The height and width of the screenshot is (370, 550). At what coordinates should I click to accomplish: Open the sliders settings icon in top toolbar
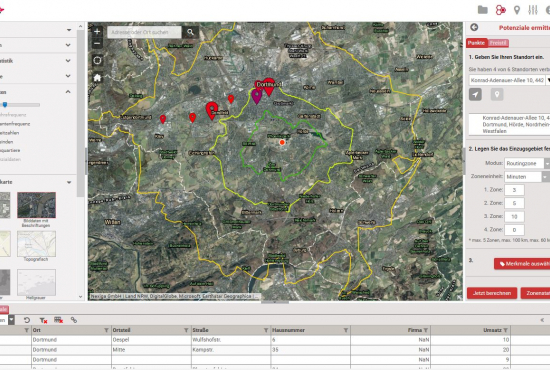pos(533,10)
